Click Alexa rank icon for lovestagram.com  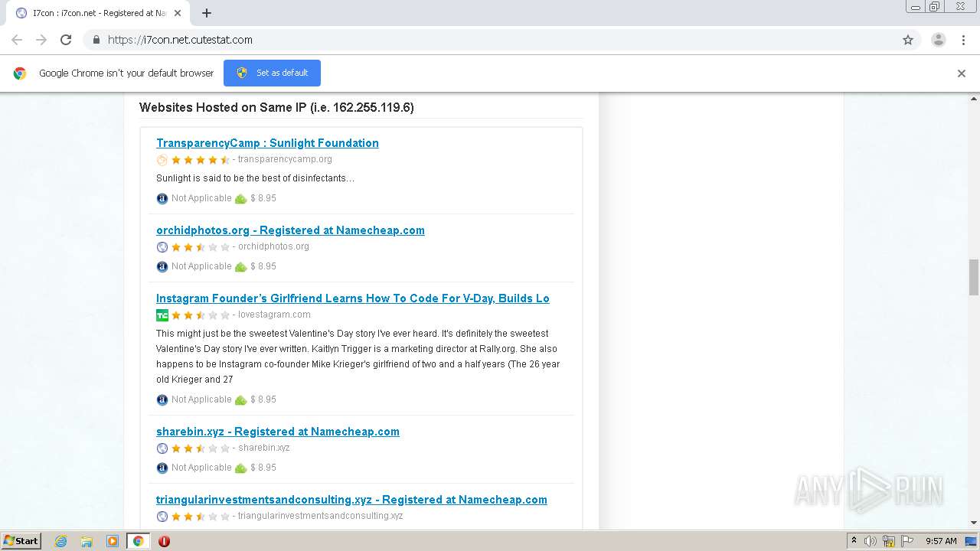[x=162, y=400]
